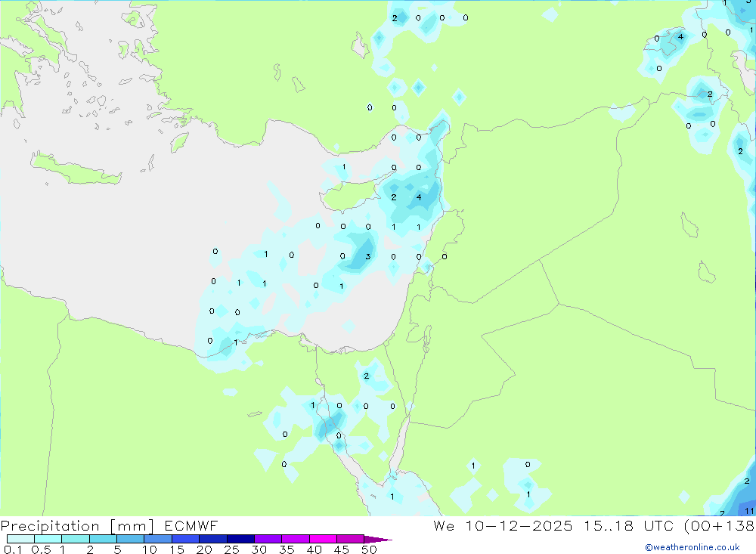Click the '40' legend scale label

click(x=314, y=549)
